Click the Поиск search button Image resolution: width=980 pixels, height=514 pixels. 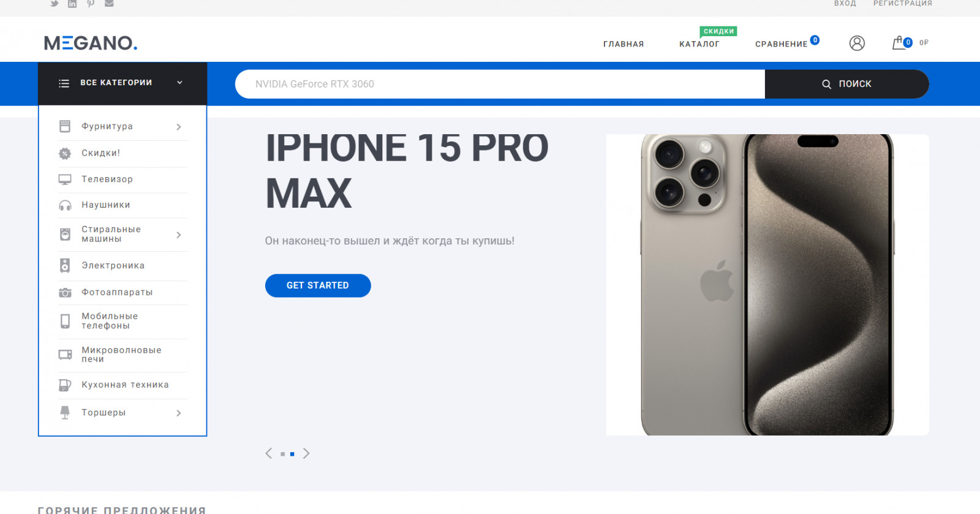[847, 84]
